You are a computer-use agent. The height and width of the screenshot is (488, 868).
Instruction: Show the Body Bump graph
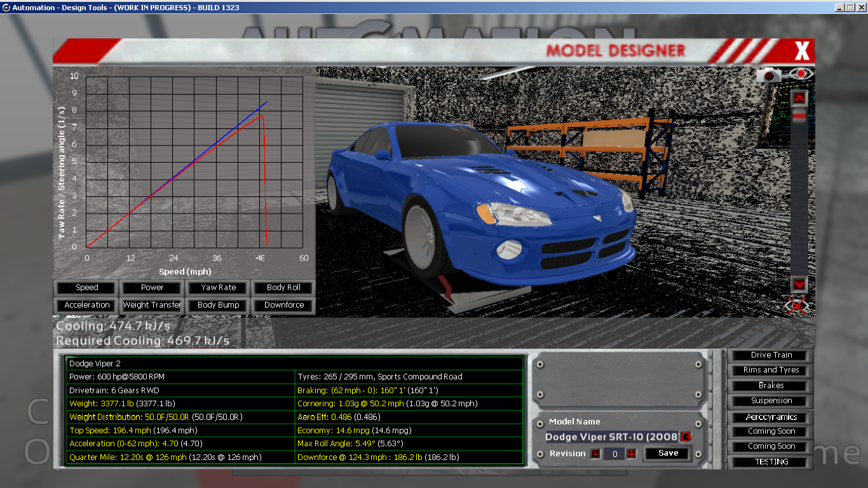click(x=218, y=305)
